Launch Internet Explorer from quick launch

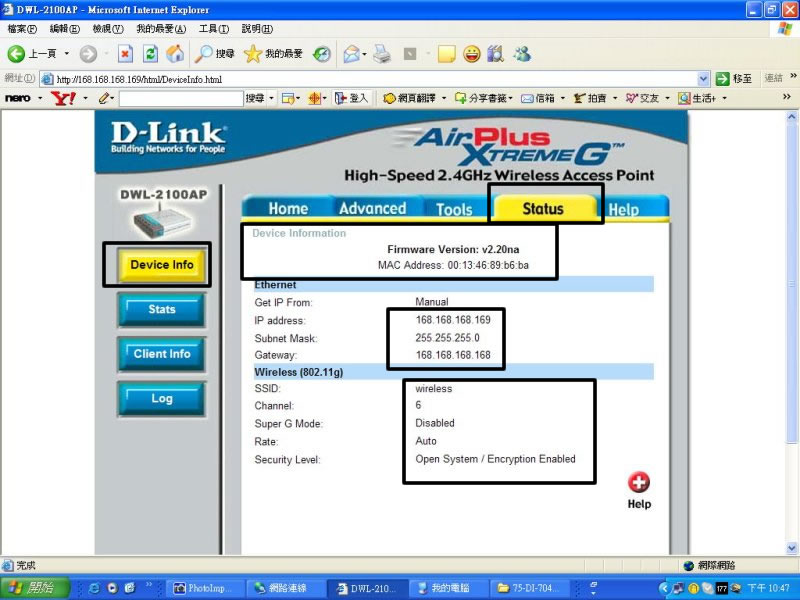coord(94,588)
